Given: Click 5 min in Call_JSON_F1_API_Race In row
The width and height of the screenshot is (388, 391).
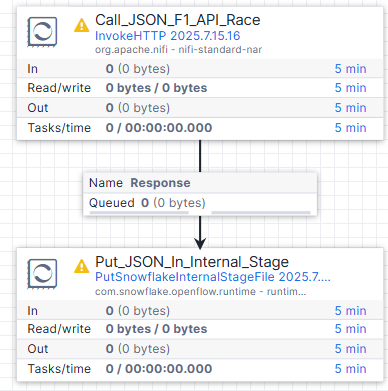Looking at the screenshot, I should click(x=351, y=69).
